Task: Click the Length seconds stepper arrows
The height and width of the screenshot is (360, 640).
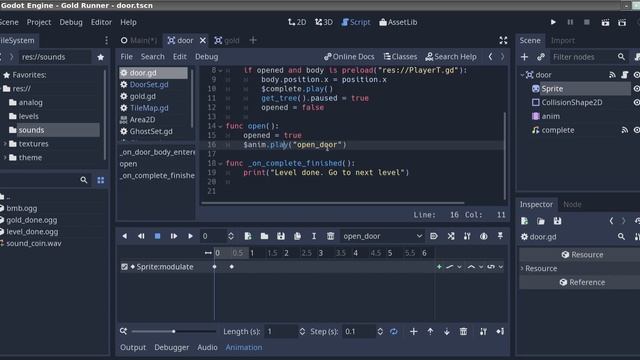Action: tap(302, 331)
